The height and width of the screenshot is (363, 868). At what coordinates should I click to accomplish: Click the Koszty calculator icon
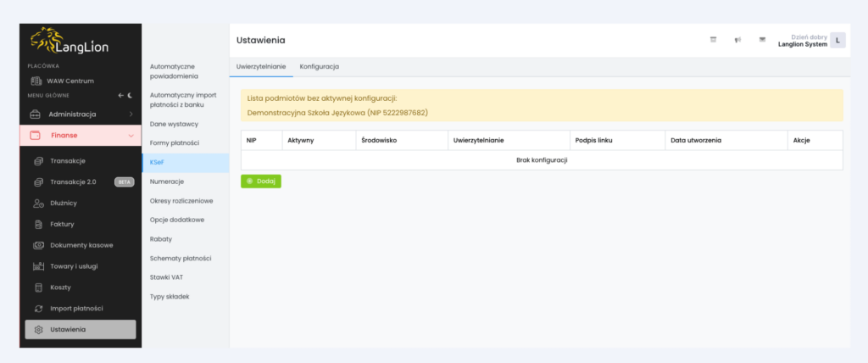coord(39,288)
